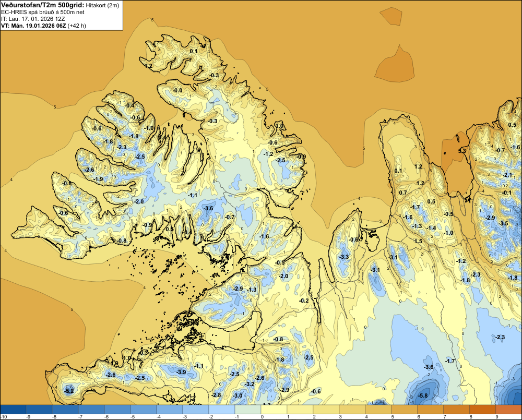Click the '9' legend scale label
Image resolution: width=522 pixels, height=420 pixels.
pyautogui.click(x=497, y=417)
